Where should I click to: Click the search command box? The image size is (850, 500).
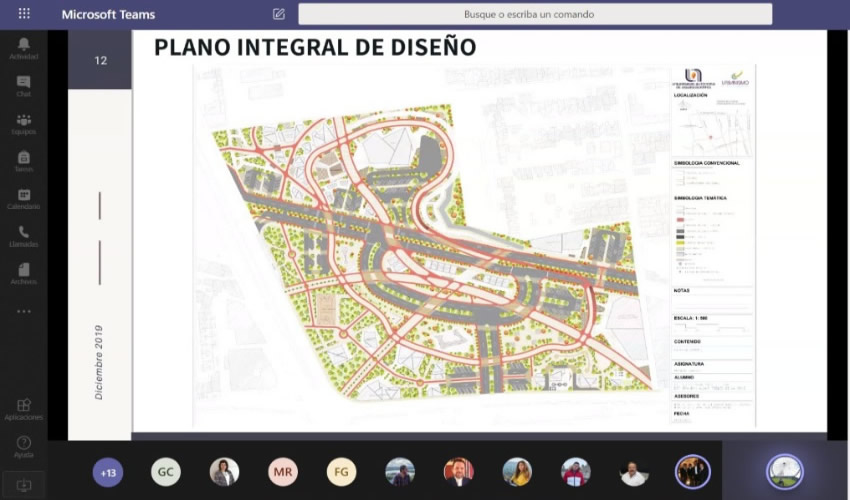[x=535, y=14]
